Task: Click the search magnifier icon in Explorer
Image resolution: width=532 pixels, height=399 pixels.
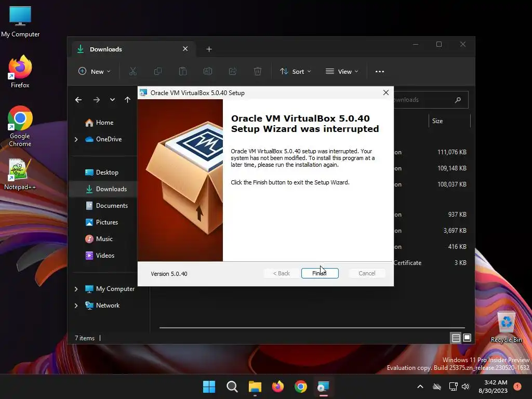Action: coord(458,100)
